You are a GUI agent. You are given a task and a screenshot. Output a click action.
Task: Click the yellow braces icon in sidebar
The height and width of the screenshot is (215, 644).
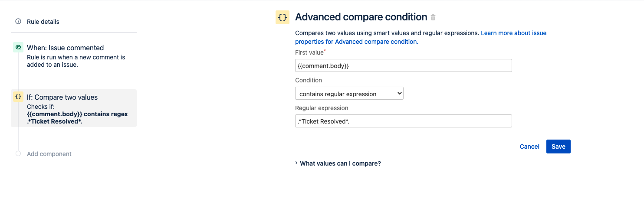(x=18, y=97)
